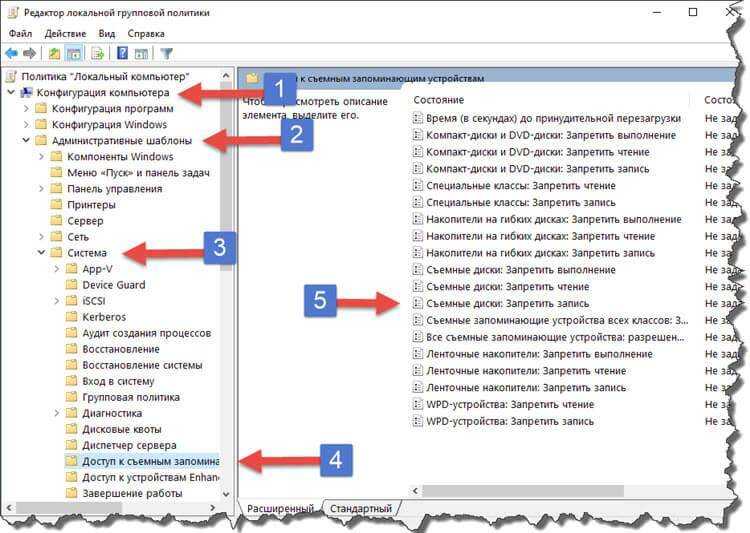Click the Back arrow toolbar icon
The height and width of the screenshot is (533, 750).
[x=11, y=54]
